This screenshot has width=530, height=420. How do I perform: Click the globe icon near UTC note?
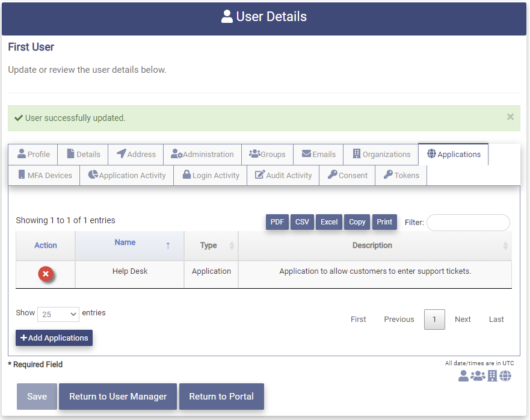pos(505,375)
